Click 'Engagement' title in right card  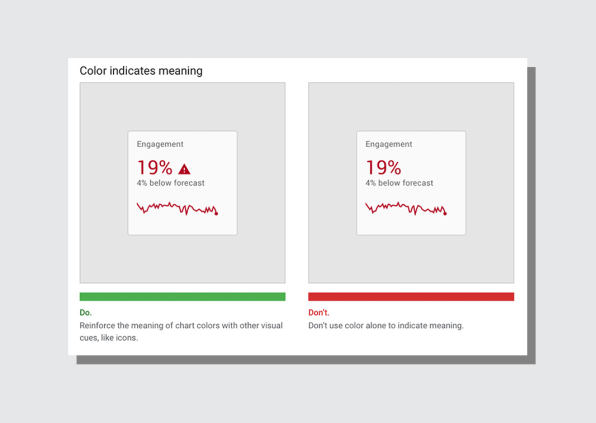click(388, 144)
